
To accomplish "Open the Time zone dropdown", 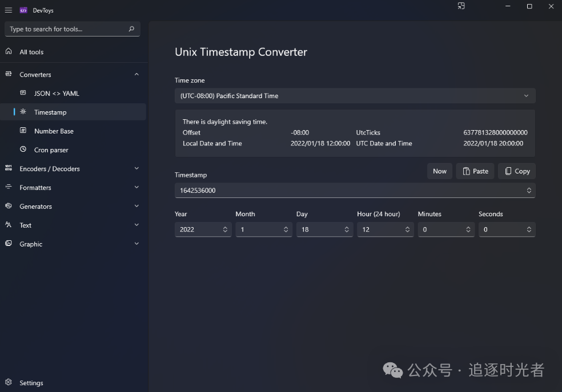I will point(355,96).
